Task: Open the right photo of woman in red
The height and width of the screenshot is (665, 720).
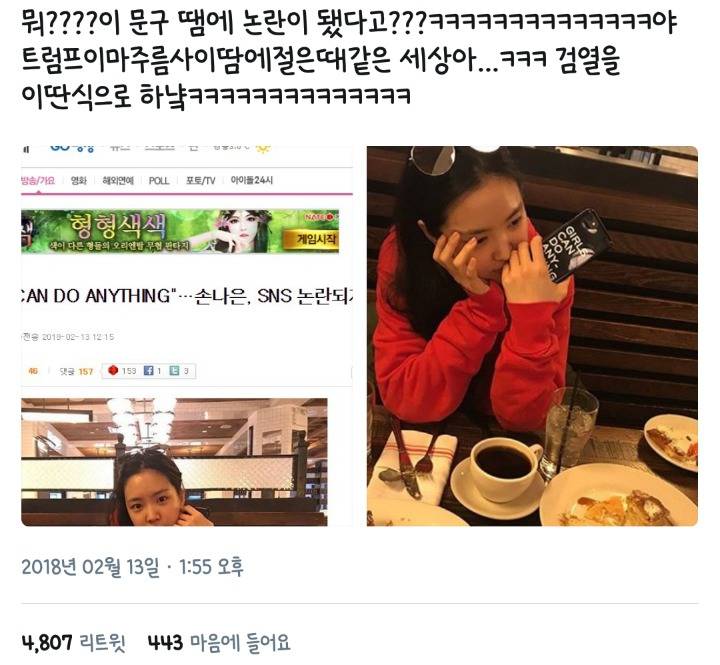Action: coord(532,336)
